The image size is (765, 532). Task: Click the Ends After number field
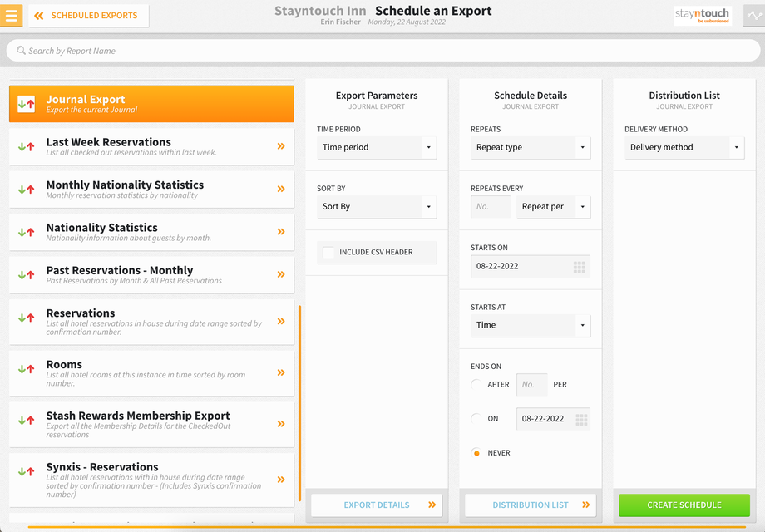click(x=532, y=385)
